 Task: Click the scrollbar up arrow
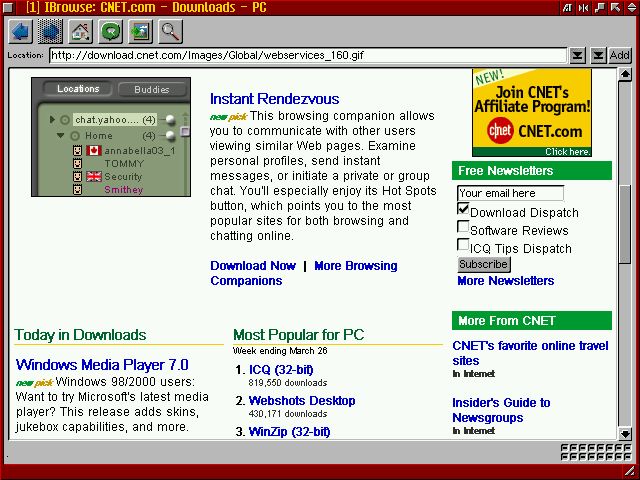625,75
